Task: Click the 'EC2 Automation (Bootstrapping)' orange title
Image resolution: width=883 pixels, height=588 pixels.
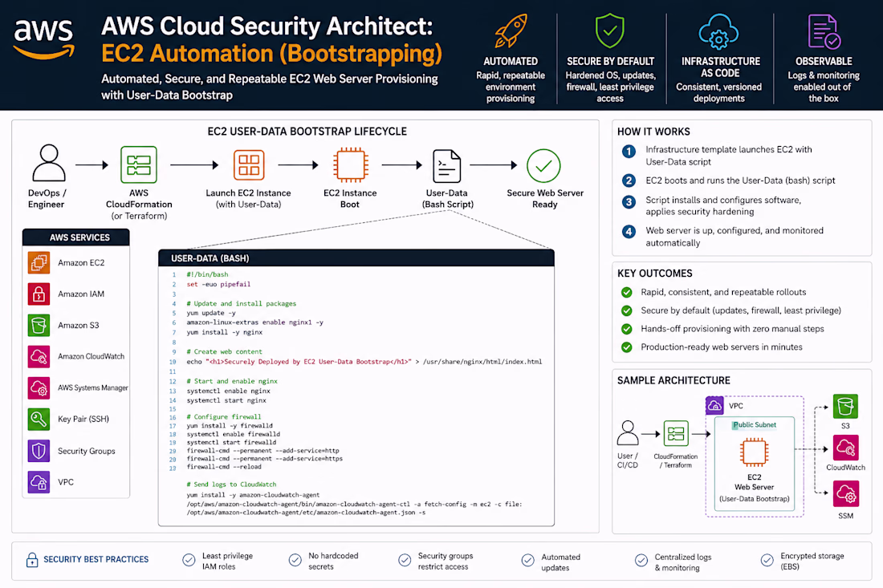Action: (271, 54)
